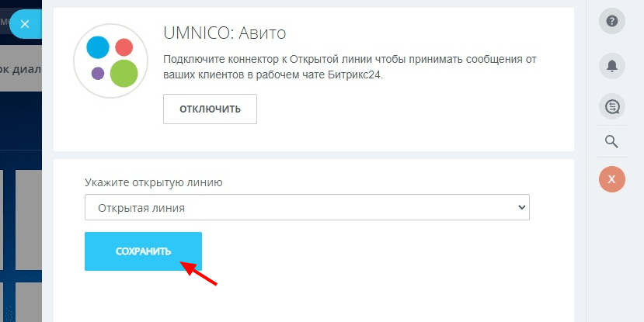
Task: Click the Avito connector logo
Action: [111, 60]
